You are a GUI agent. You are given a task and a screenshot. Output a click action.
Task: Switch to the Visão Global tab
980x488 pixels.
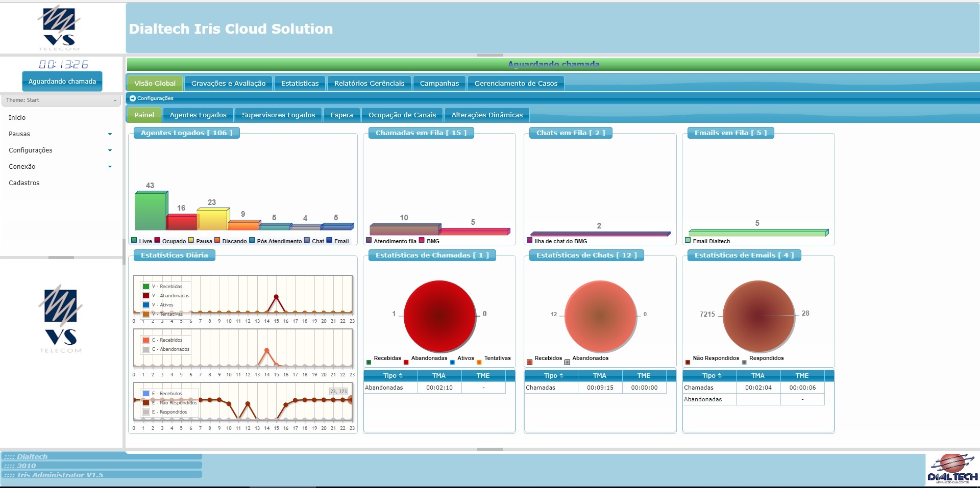(155, 83)
